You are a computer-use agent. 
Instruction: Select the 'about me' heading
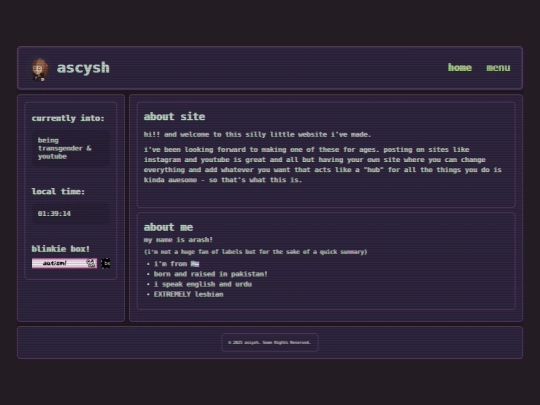pos(168,227)
